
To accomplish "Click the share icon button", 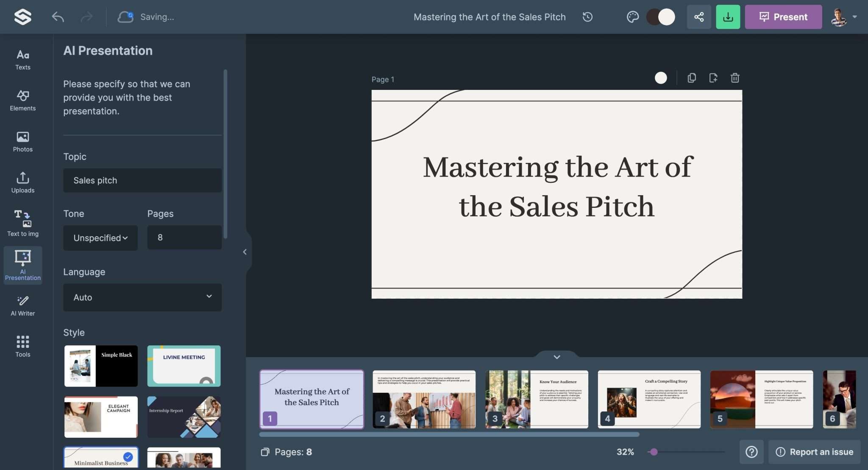I will (699, 17).
